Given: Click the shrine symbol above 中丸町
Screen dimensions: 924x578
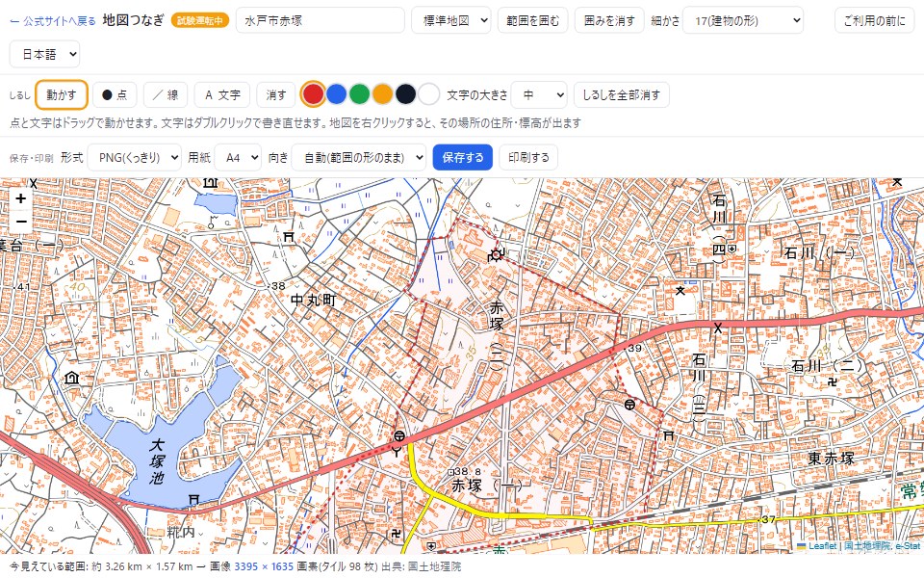Looking at the screenshot, I should tap(288, 237).
